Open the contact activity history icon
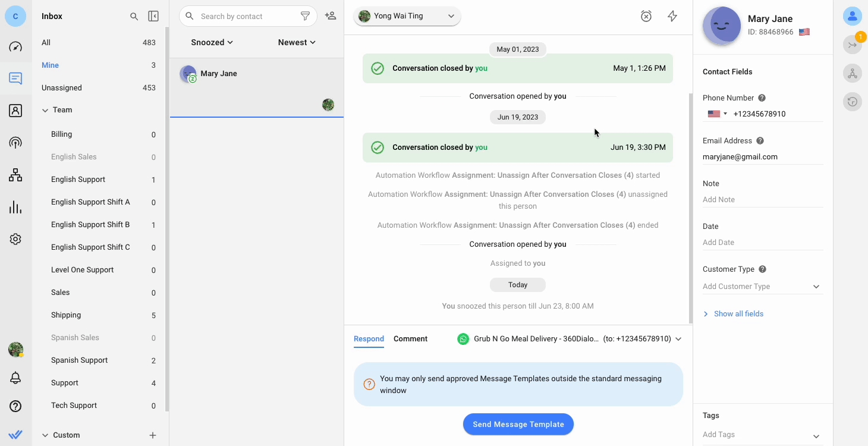The image size is (868, 446). [853, 102]
